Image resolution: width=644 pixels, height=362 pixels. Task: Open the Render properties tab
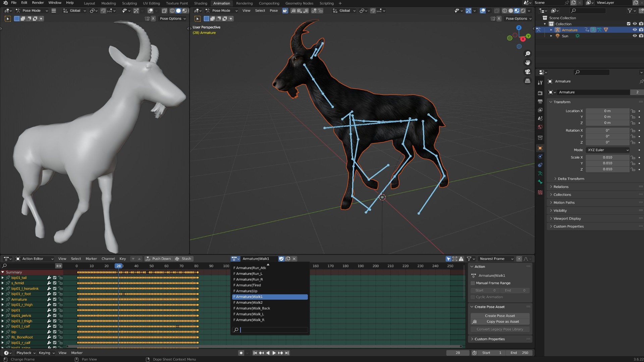[x=540, y=93]
